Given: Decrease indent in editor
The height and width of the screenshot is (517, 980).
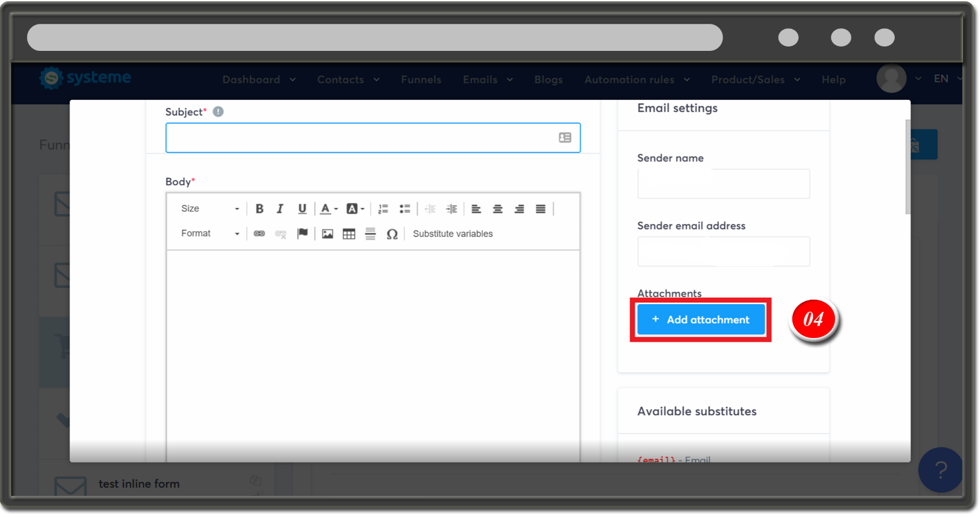Looking at the screenshot, I should point(430,209).
